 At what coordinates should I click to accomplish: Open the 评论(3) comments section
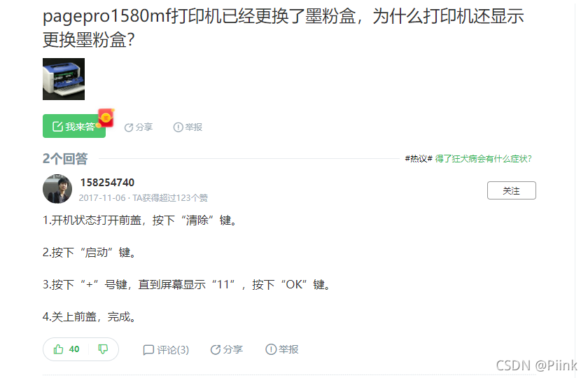click(166, 350)
